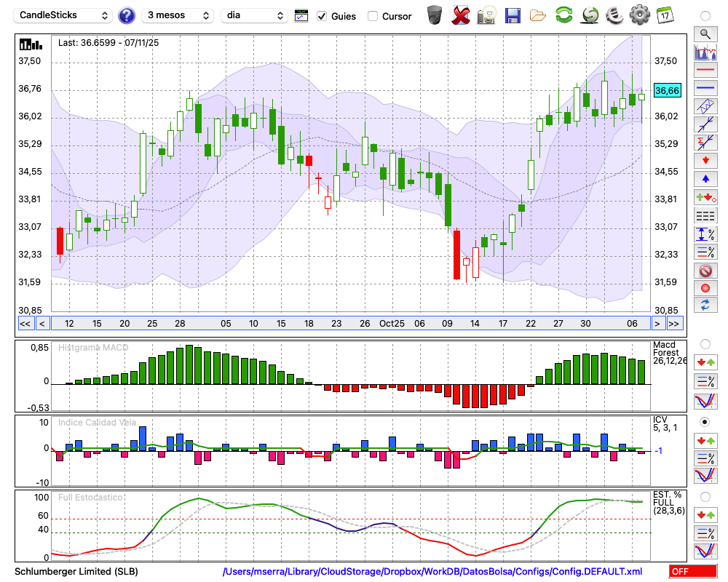This screenshot has height=582, width=728.
Task: Open the CandleSticks chart type dropdown
Action: point(63,15)
